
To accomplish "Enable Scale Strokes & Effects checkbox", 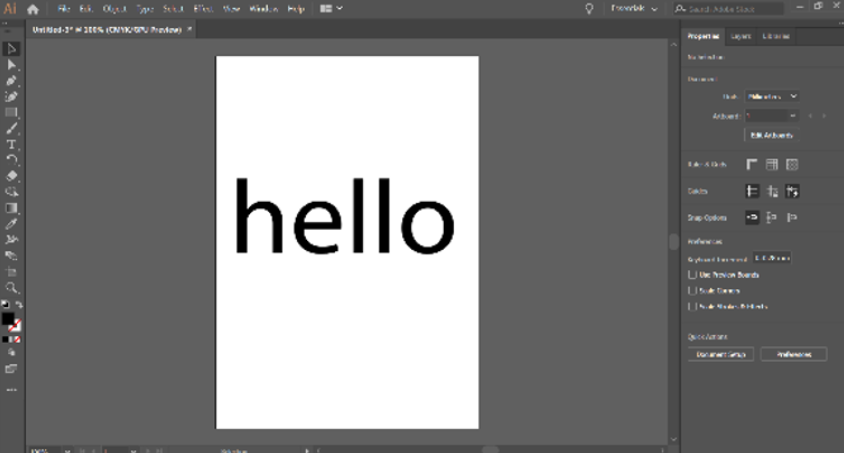I will (x=693, y=307).
